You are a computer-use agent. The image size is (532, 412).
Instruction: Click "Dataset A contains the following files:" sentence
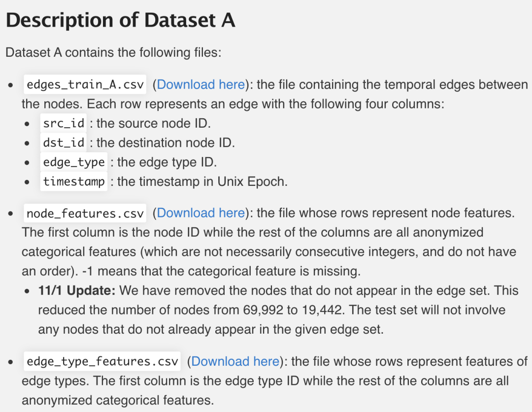click(x=113, y=52)
